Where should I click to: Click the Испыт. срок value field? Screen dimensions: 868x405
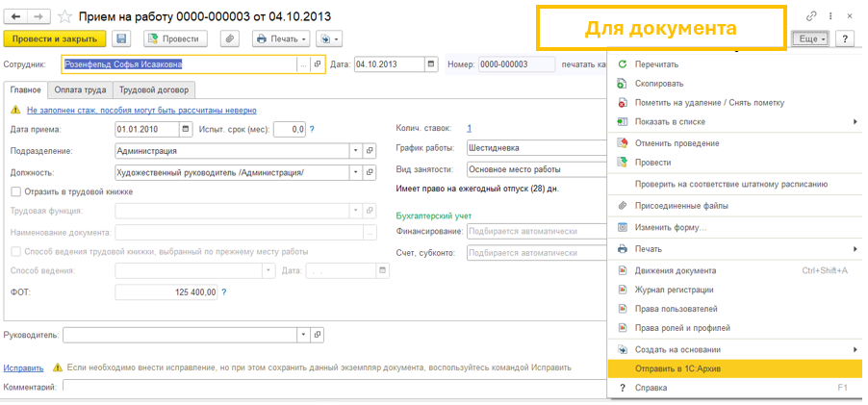(x=290, y=130)
